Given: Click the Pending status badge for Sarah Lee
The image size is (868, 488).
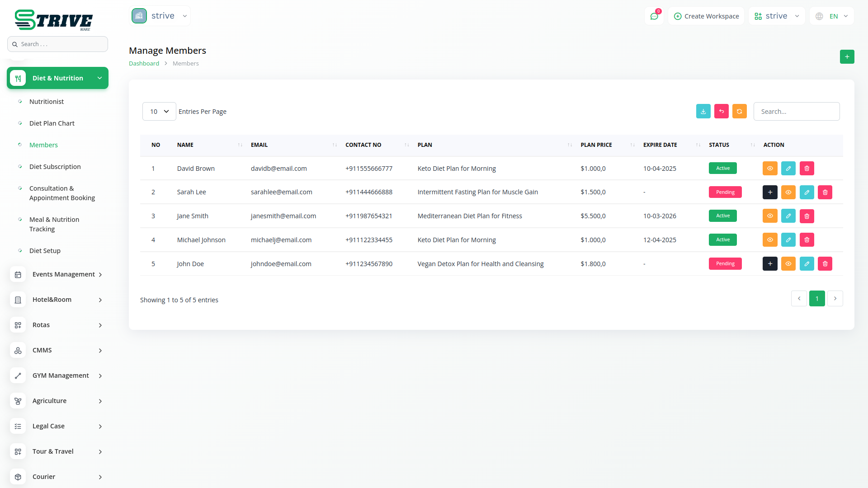Looking at the screenshot, I should pyautogui.click(x=725, y=192).
